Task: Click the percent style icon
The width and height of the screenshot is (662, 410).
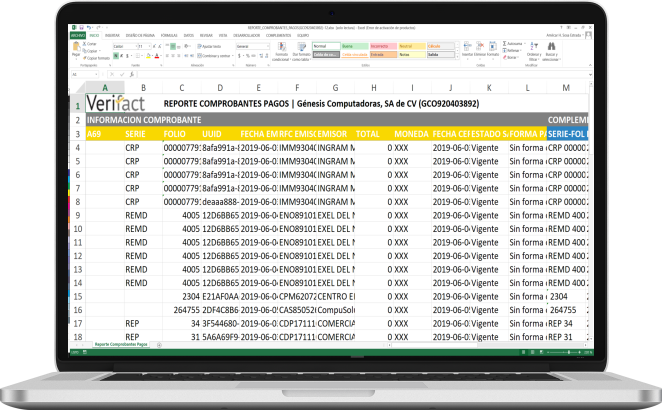Action: (x=247, y=56)
